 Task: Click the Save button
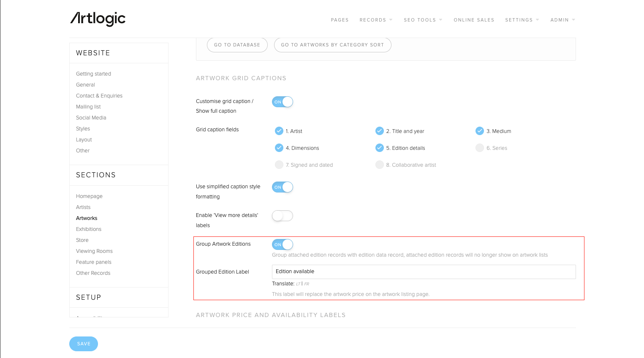(84, 344)
